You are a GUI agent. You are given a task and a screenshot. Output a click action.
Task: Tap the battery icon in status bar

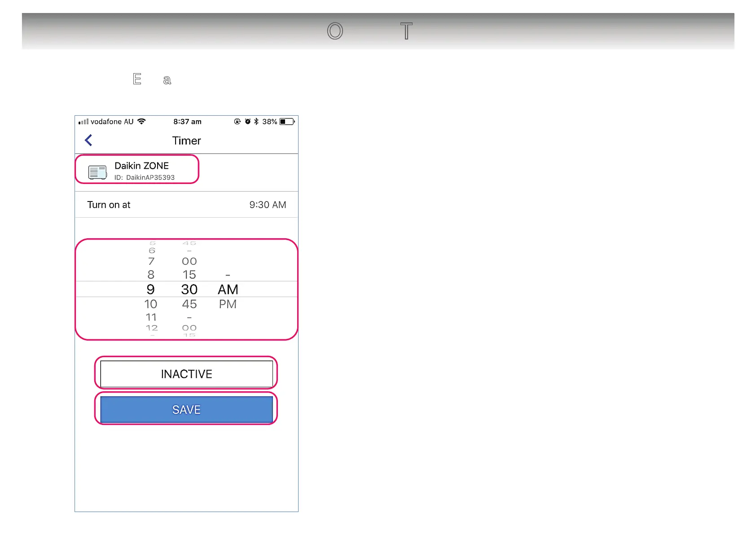(x=287, y=122)
